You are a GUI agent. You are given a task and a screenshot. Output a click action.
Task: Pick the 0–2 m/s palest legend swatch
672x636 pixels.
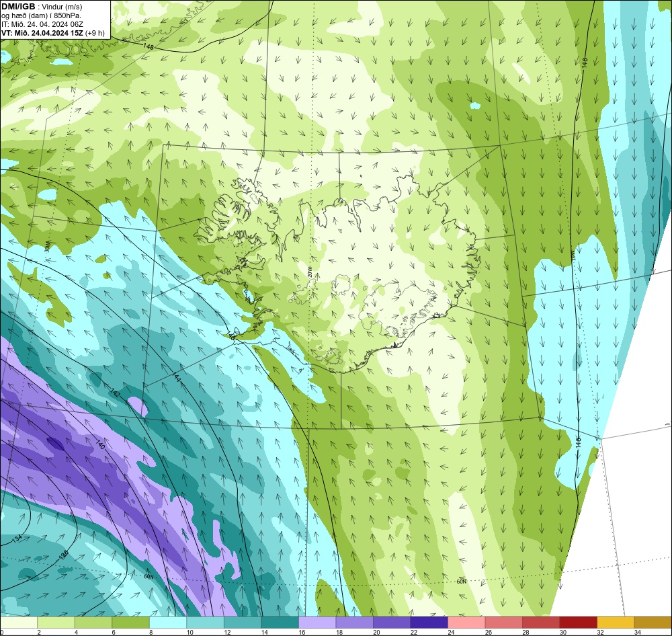click(18, 623)
